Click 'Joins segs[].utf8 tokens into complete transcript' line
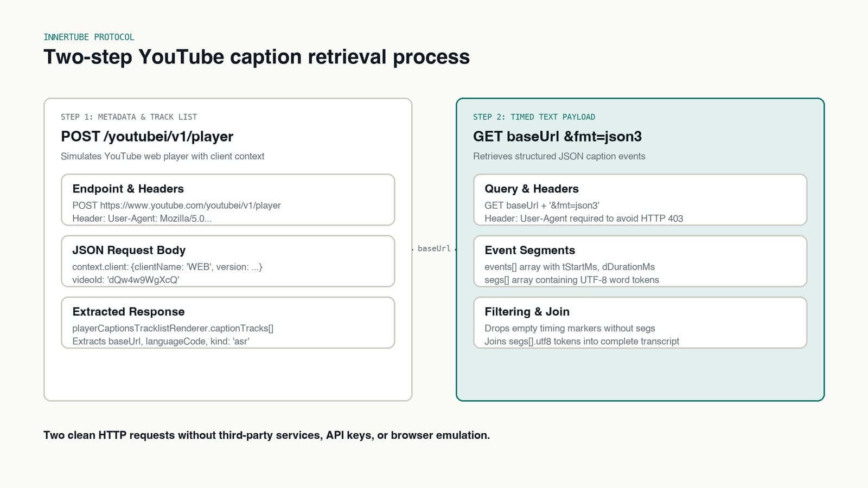 (x=582, y=341)
